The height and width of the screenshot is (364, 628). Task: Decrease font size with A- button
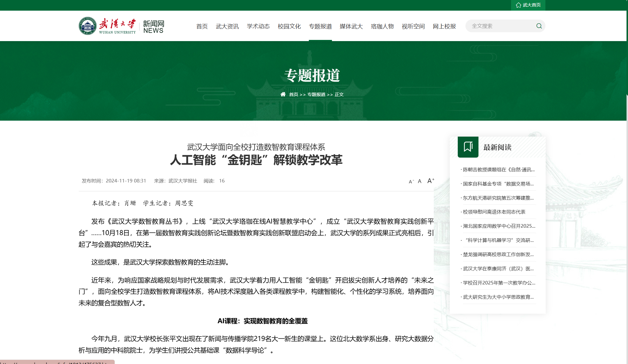411,182
